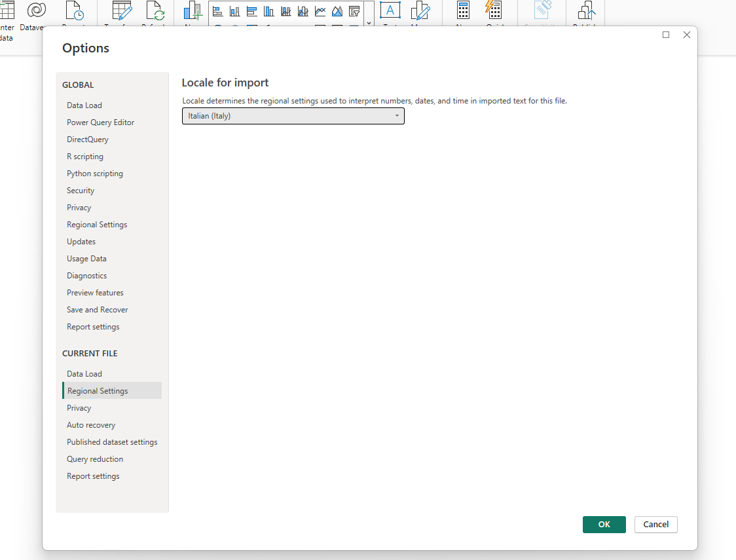Confirm options with OK button

pyautogui.click(x=604, y=525)
